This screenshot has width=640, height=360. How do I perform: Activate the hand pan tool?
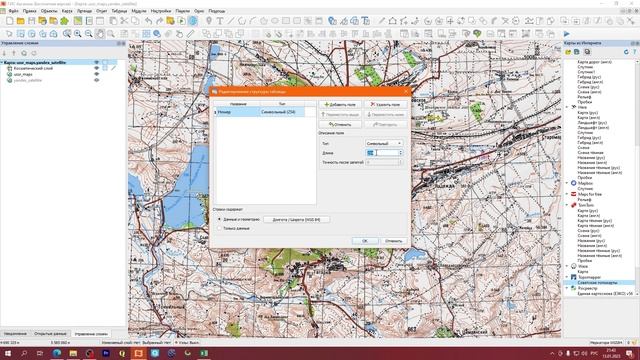pyautogui.click(x=100, y=34)
